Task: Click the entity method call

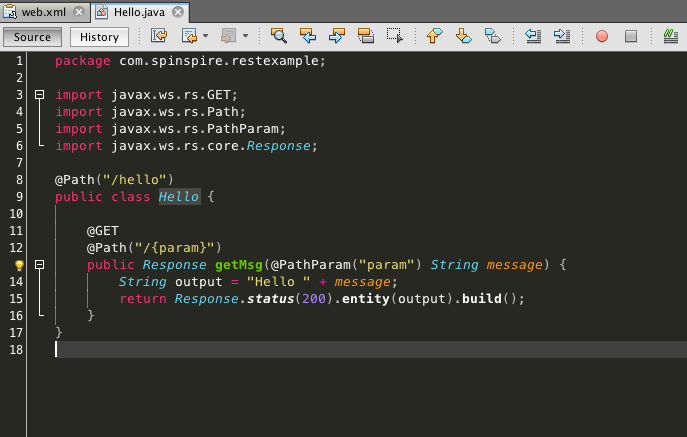Action: 366,298
